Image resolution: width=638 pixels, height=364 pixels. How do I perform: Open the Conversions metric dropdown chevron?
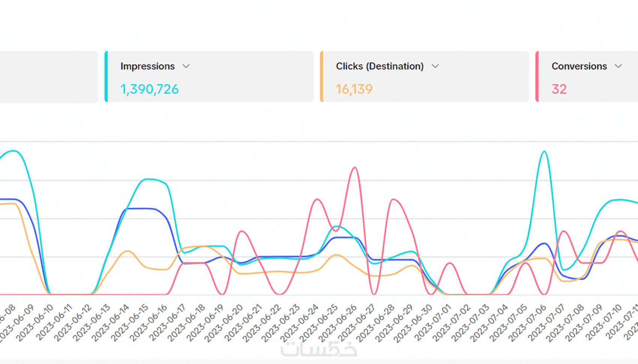[x=618, y=66]
